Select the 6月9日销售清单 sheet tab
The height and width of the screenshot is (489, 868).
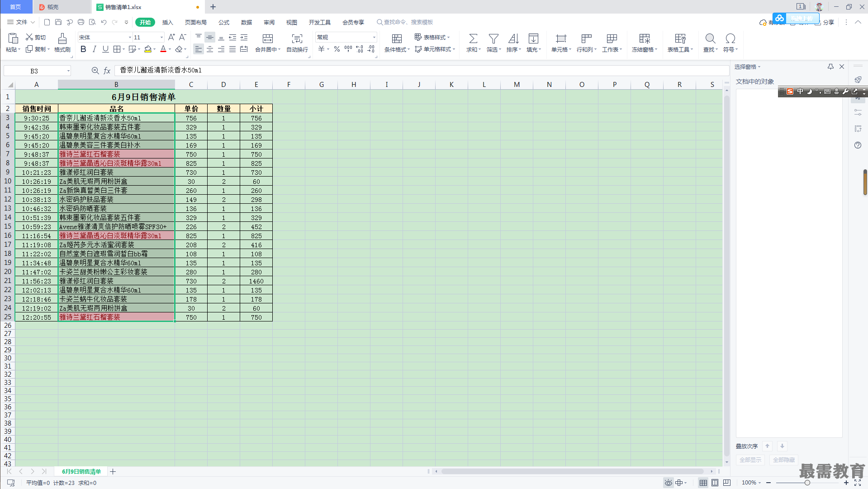[81, 471]
